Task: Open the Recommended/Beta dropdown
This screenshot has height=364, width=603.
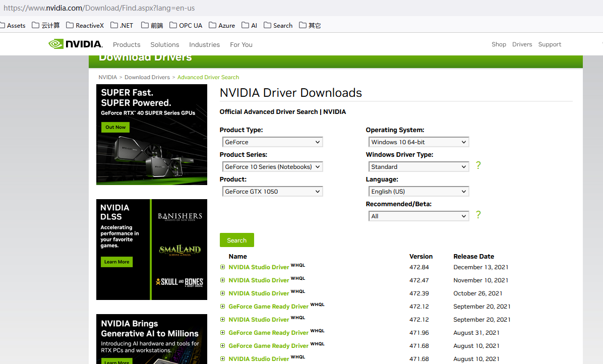Action: (x=418, y=216)
